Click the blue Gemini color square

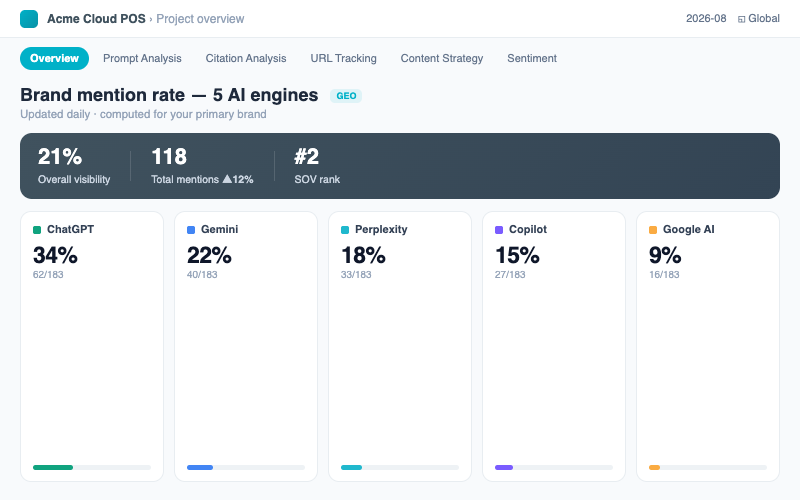pyautogui.click(x=191, y=230)
